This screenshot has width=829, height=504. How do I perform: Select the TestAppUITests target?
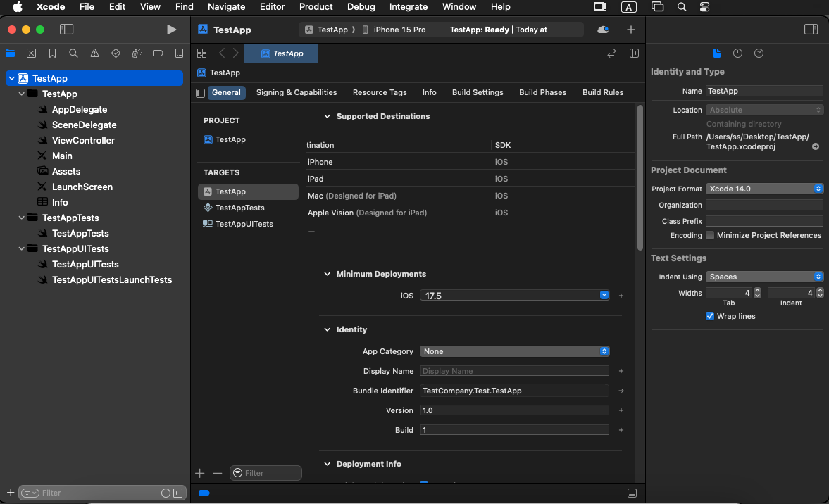click(x=244, y=224)
